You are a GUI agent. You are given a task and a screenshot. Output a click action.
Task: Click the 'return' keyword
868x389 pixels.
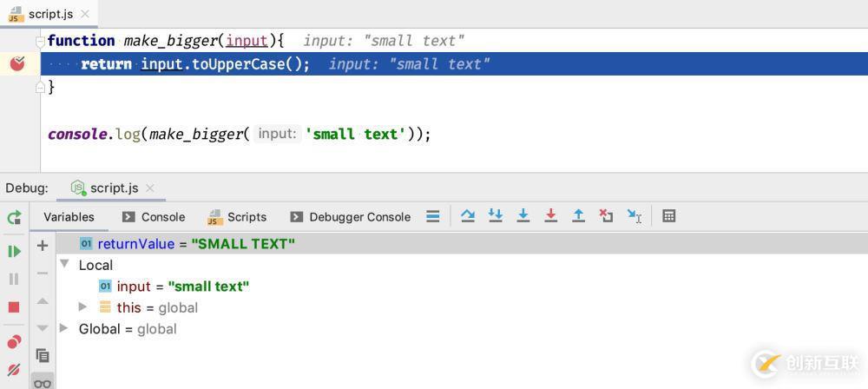point(106,64)
